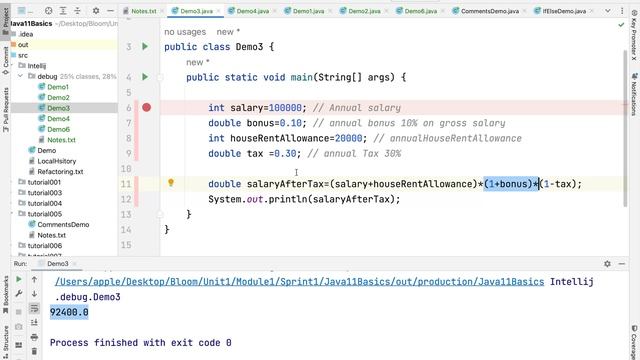Click the green inspection checkmark
Viewport: 640px width, 360px height.
point(621,25)
